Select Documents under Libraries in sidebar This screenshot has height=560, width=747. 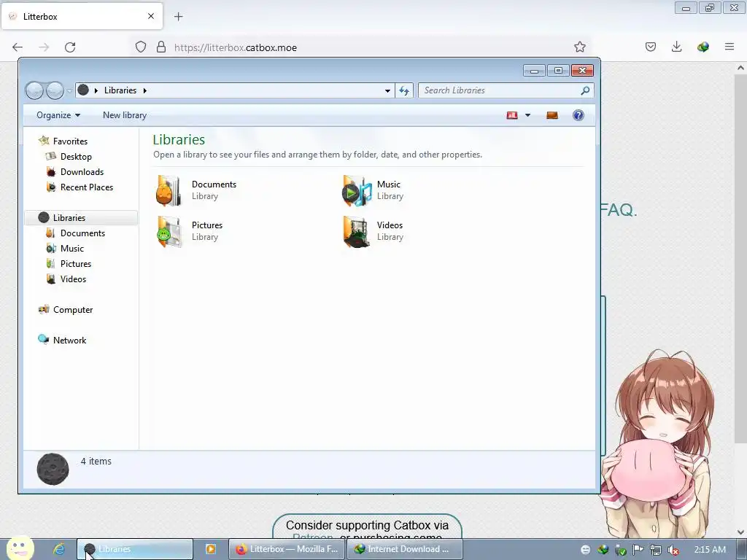82,233
